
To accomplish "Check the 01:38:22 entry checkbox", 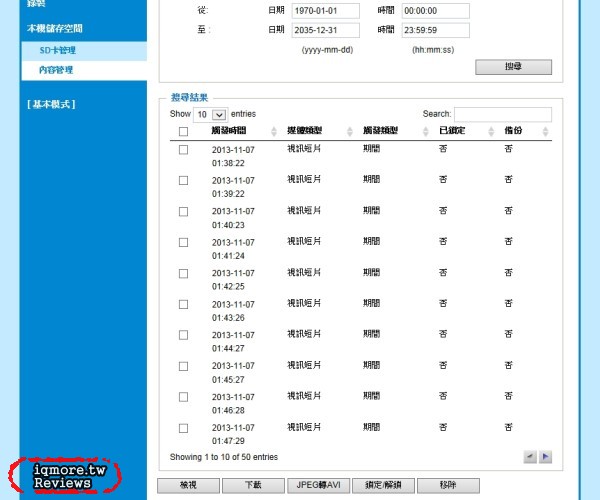I will (184, 150).
